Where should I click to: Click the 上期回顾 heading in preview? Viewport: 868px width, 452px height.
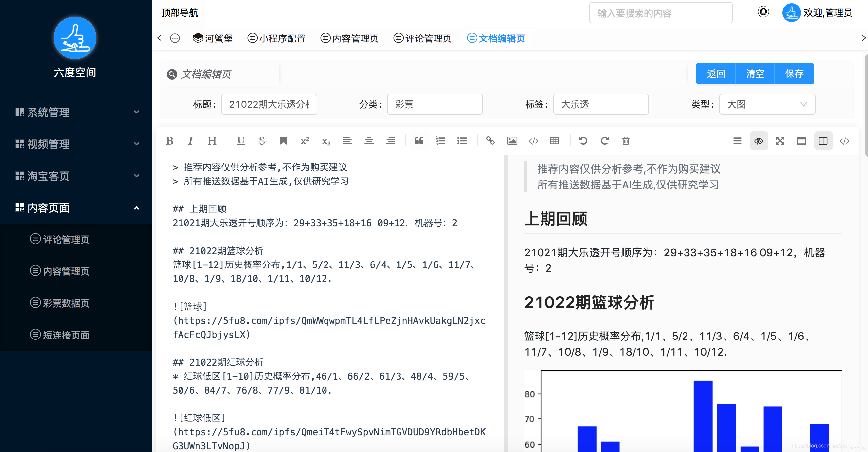click(x=556, y=218)
